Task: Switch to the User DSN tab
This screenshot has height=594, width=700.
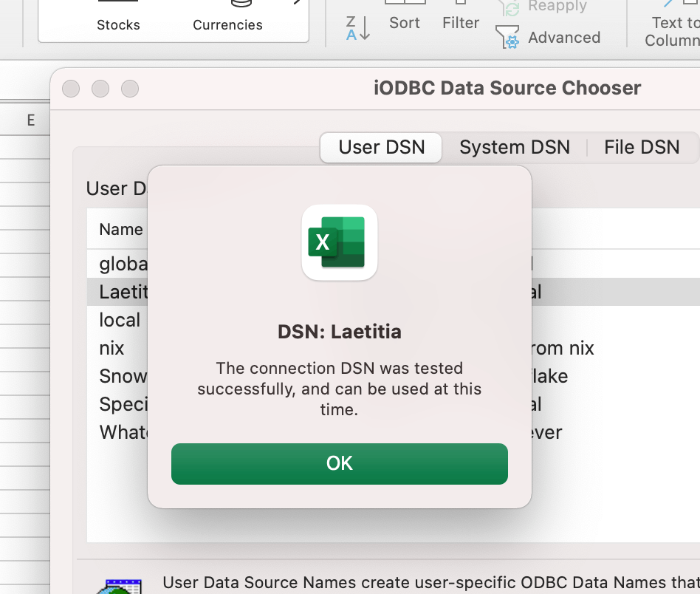Action: (x=381, y=147)
